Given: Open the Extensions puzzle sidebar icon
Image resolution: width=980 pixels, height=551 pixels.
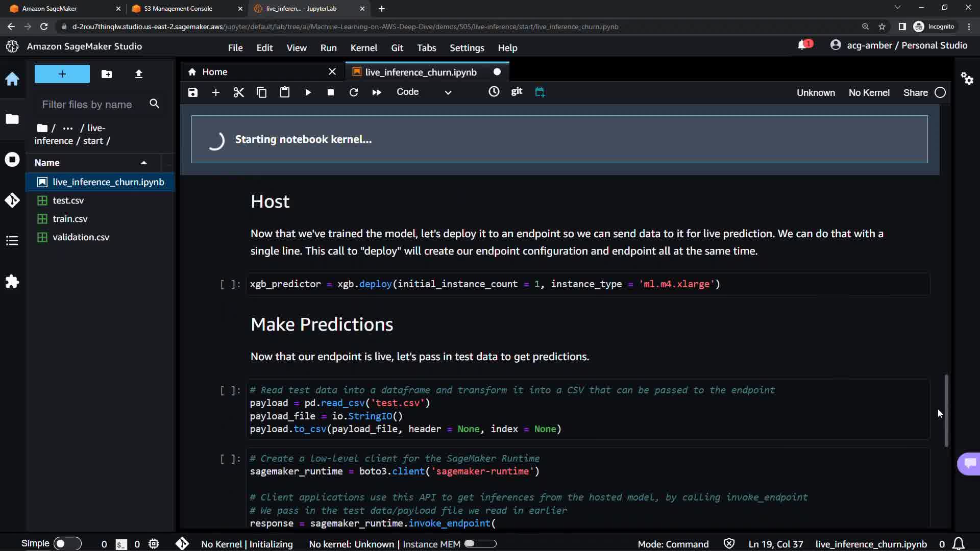Looking at the screenshot, I should pyautogui.click(x=12, y=282).
